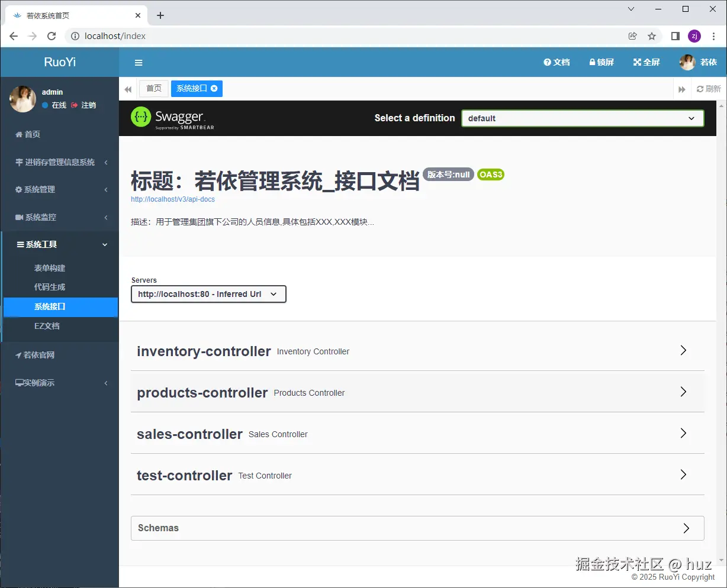Expand the Schemas section
727x588 pixels.
click(x=417, y=528)
